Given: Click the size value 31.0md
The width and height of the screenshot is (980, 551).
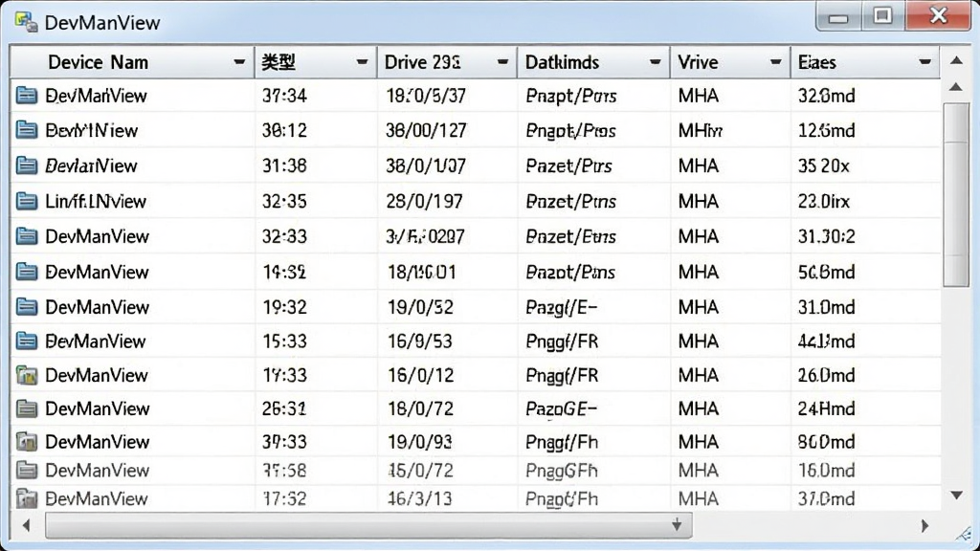Looking at the screenshot, I should [x=826, y=307].
